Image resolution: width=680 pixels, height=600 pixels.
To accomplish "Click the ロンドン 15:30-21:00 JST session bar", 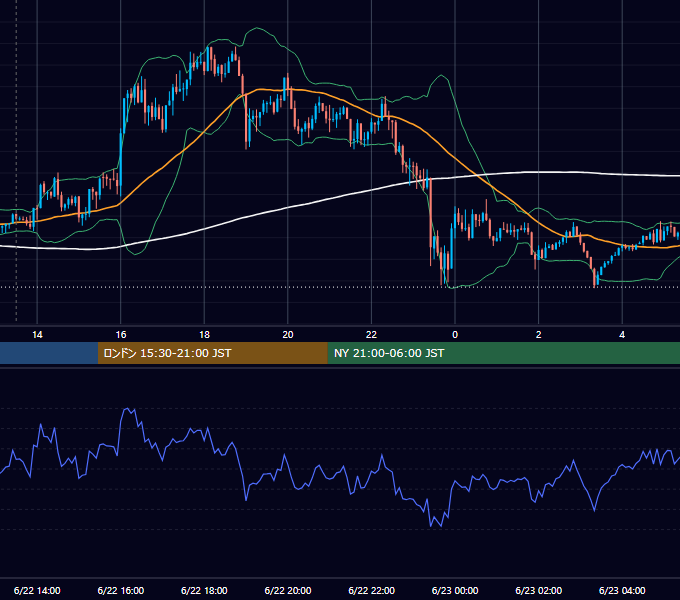I will tap(212, 353).
